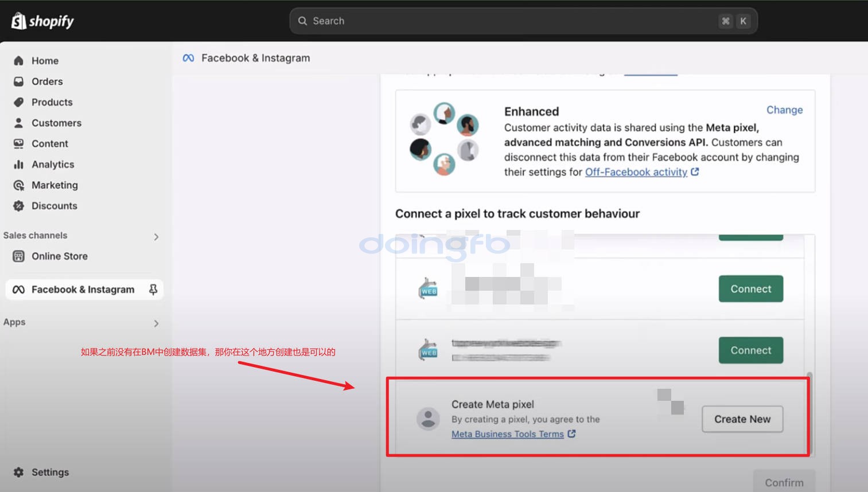Click the Discounts badge icon
This screenshot has width=868, height=492.
(x=18, y=206)
